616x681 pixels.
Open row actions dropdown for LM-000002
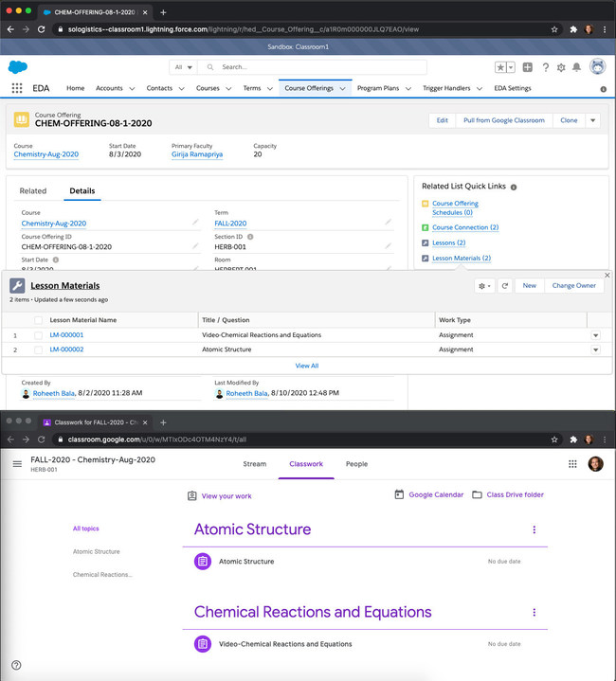(x=595, y=349)
